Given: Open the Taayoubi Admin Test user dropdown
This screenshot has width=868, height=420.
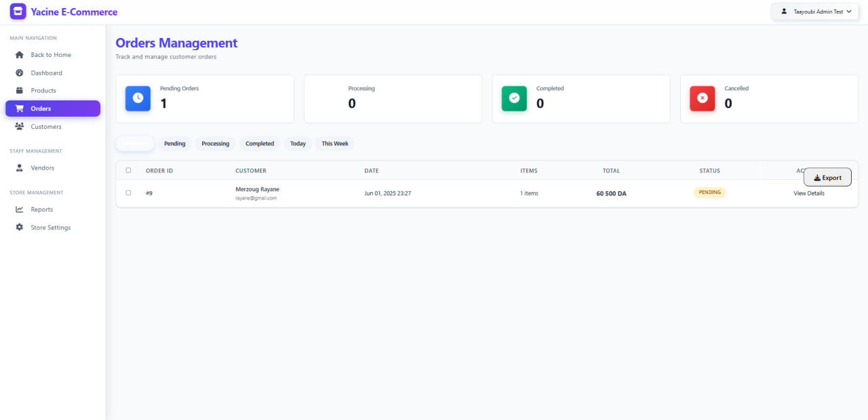Looking at the screenshot, I should [815, 12].
